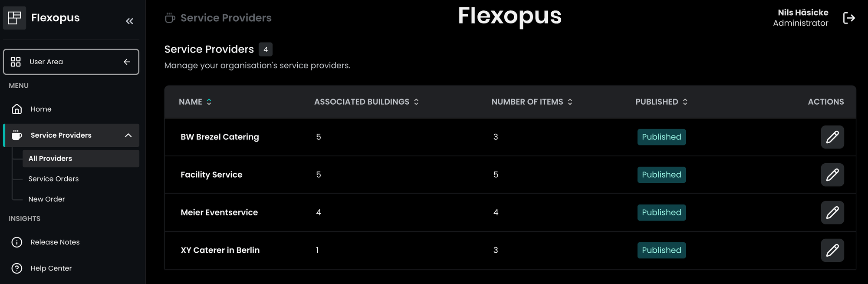Collapse the sidebar with double-chevron icon

pyautogui.click(x=129, y=21)
